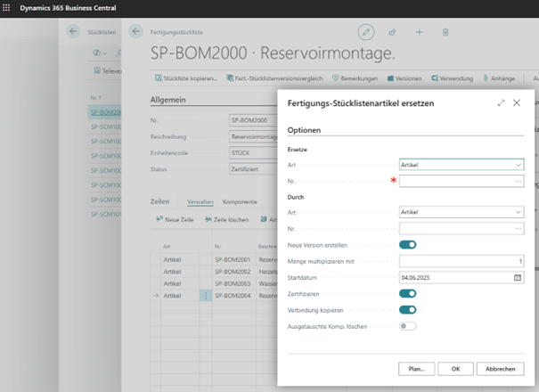539x392 pixels.
Task: Click the share icon in the header
Action: coord(392,32)
